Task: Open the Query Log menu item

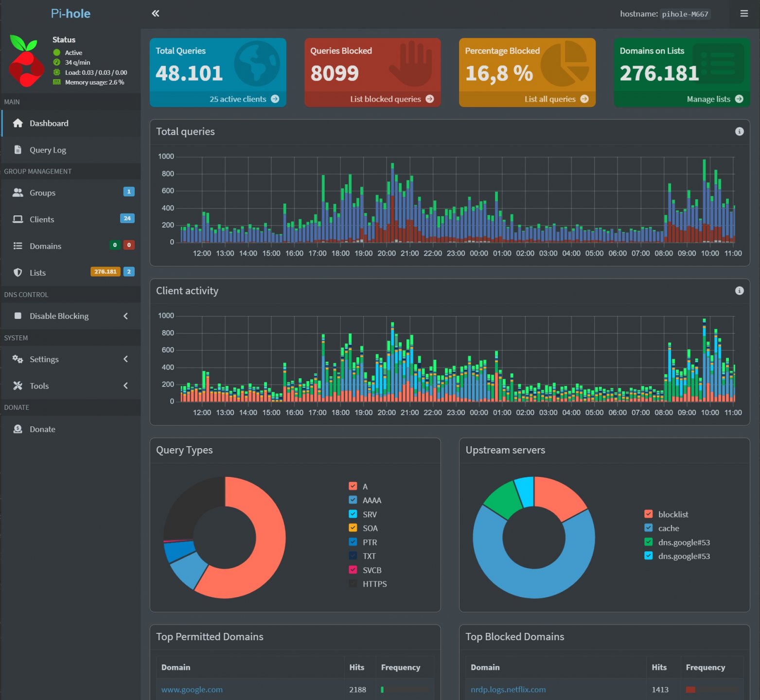Action: click(71, 150)
